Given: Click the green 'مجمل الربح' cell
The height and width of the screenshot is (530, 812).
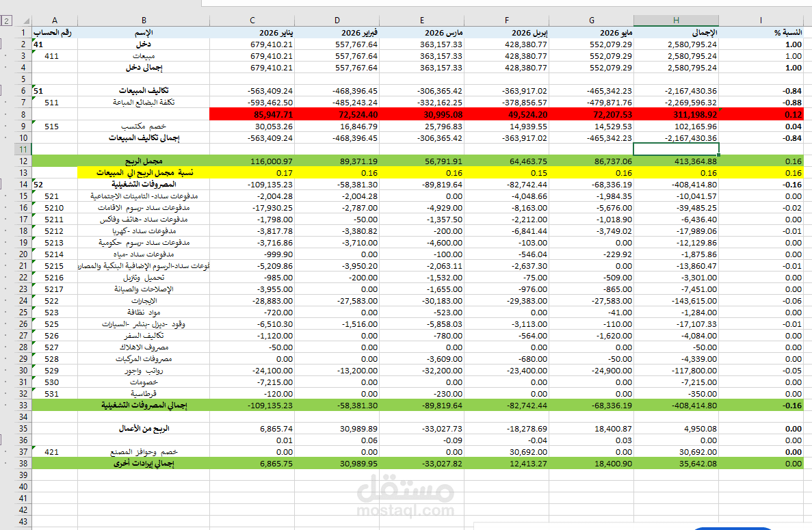Looking at the screenshot, I should point(144,161).
